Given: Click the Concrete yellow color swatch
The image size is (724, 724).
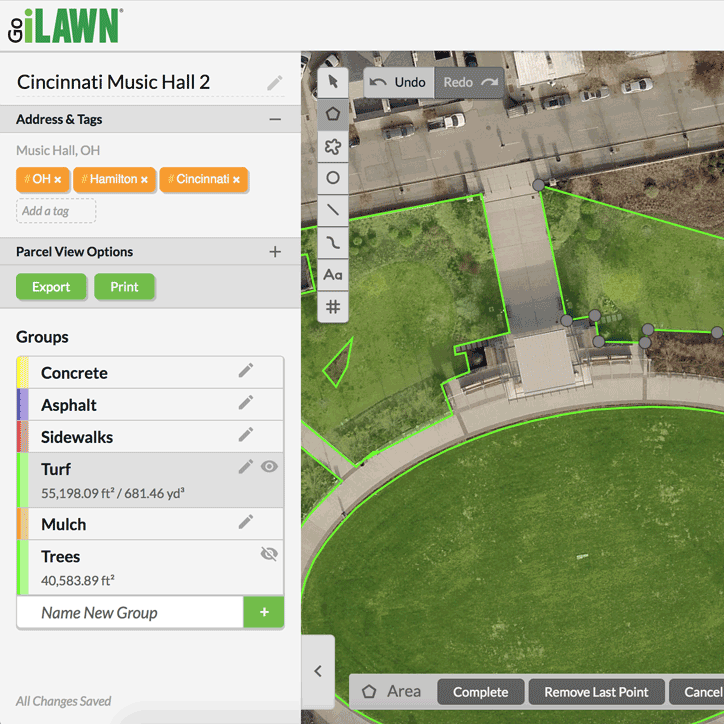Looking at the screenshot, I should (23, 373).
